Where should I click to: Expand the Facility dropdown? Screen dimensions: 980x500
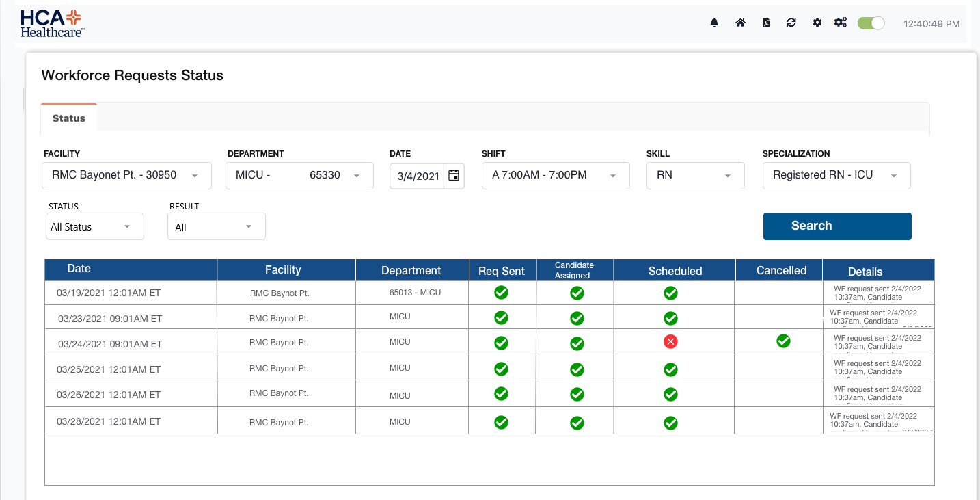click(126, 176)
